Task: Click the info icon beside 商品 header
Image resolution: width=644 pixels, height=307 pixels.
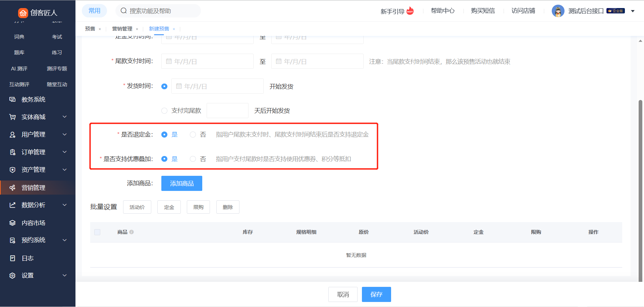Action: (131, 232)
